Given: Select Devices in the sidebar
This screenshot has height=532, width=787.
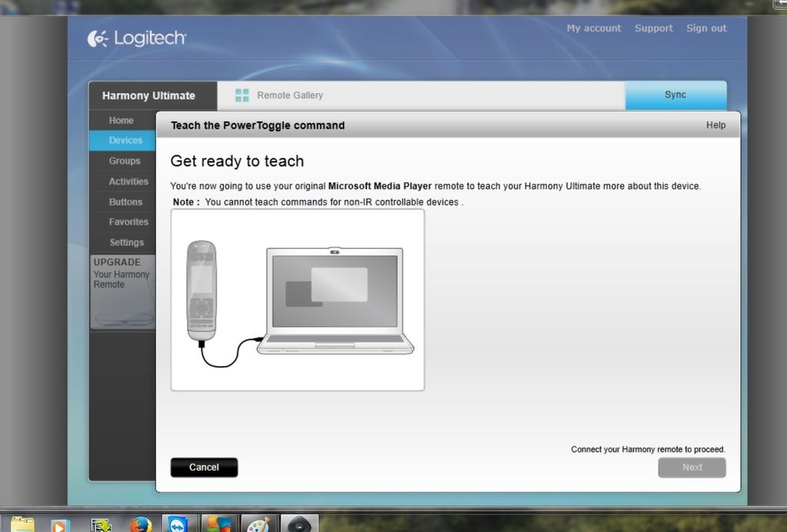Looking at the screenshot, I should pos(122,141).
